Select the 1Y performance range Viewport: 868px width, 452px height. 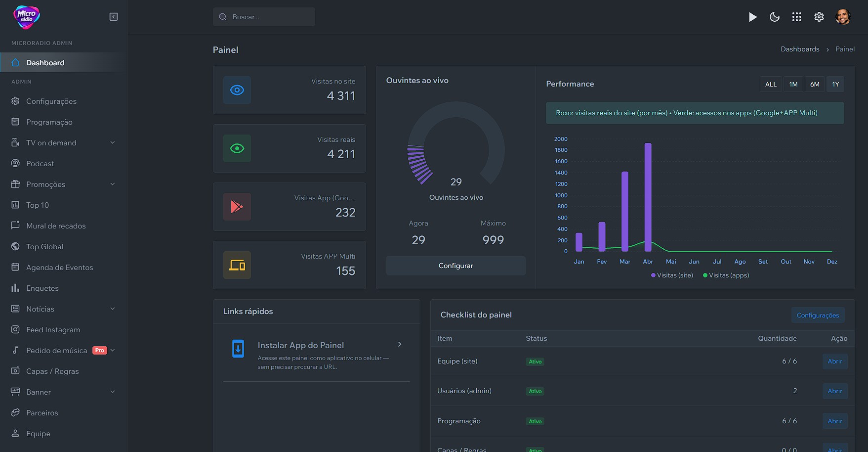coord(835,84)
